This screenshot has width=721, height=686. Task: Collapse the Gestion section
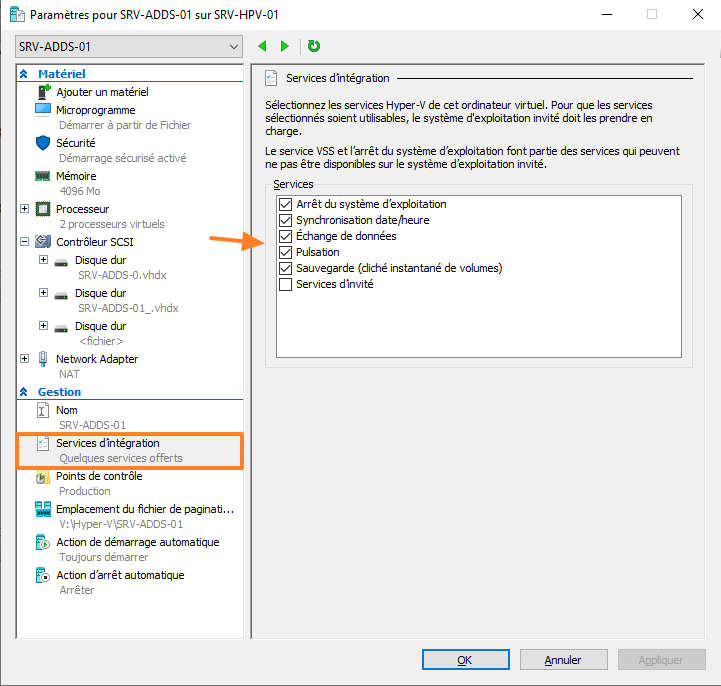point(23,392)
